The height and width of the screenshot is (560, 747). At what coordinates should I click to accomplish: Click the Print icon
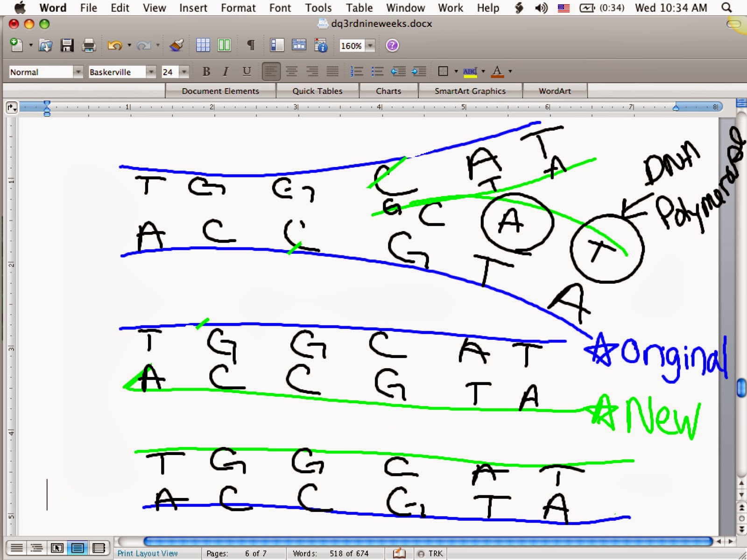[x=89, y=45]
